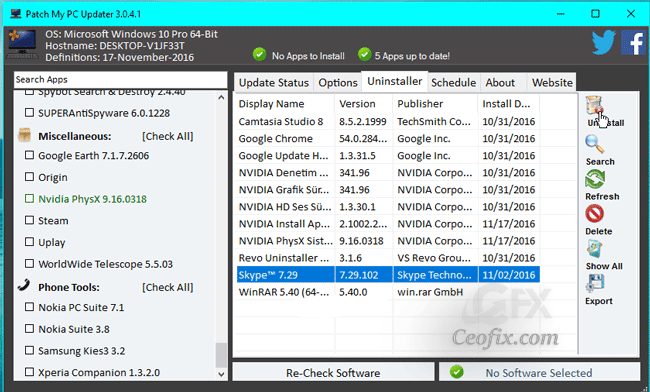Click Check All next to Phone Tools
This screenshot has width=650, height=392.
(x=167, y=287)
